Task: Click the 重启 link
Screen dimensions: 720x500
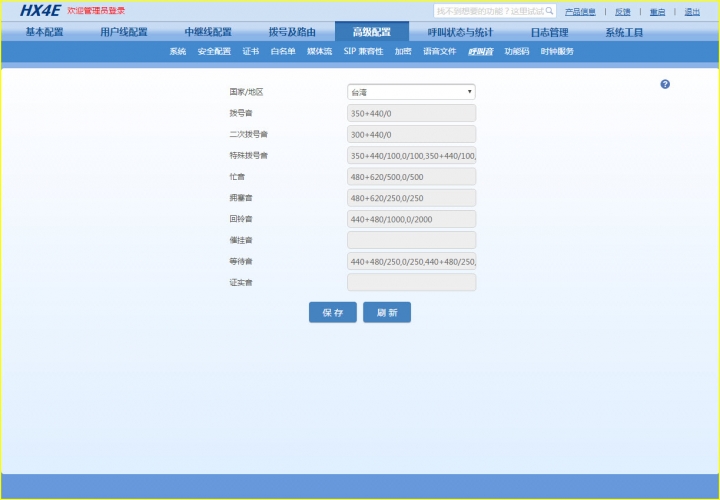Action: click(657, 11)
